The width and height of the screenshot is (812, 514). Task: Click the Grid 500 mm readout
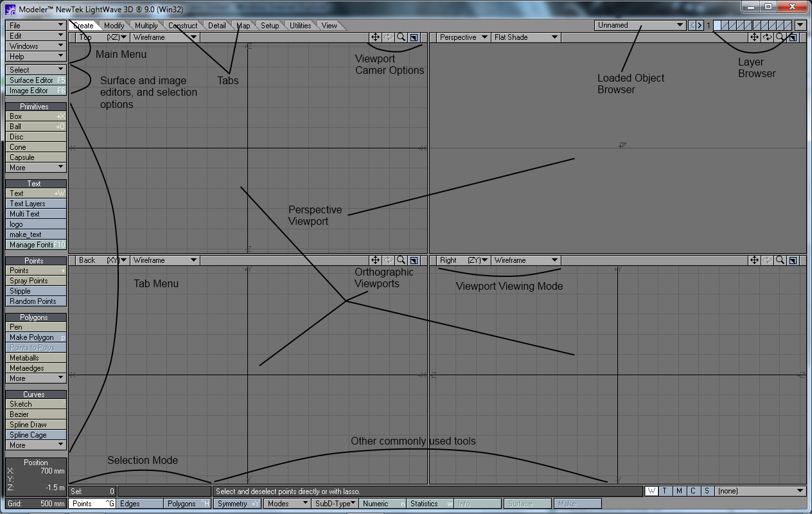(x=36, y=504)
